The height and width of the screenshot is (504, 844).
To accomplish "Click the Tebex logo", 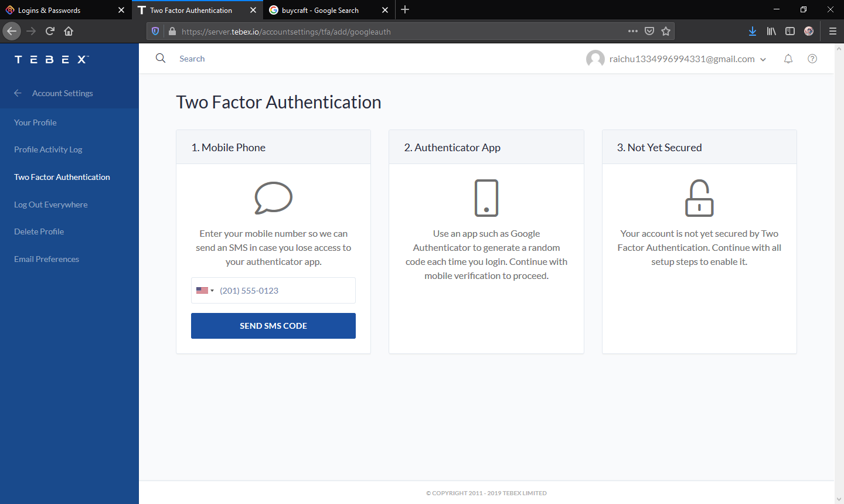I will tap(52, 59).
